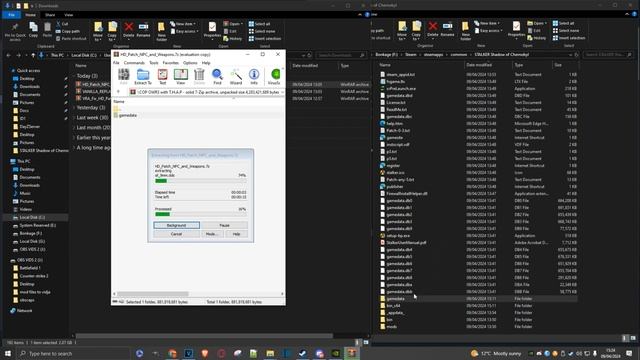Click Cut in Downloads window ribbon

click(62, 24)
